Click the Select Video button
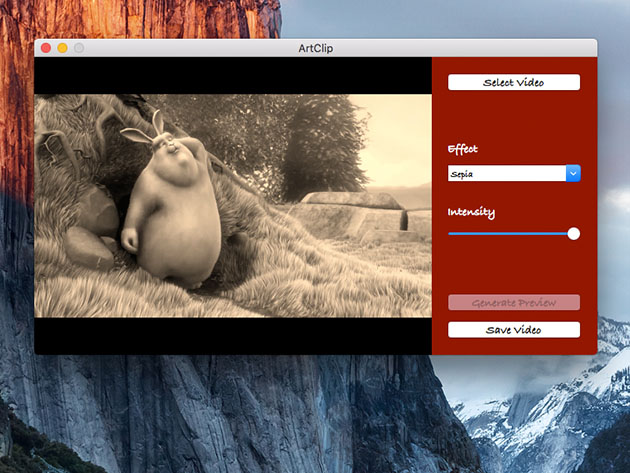Viewport: 630px width, 473px height. coord(514,82)
